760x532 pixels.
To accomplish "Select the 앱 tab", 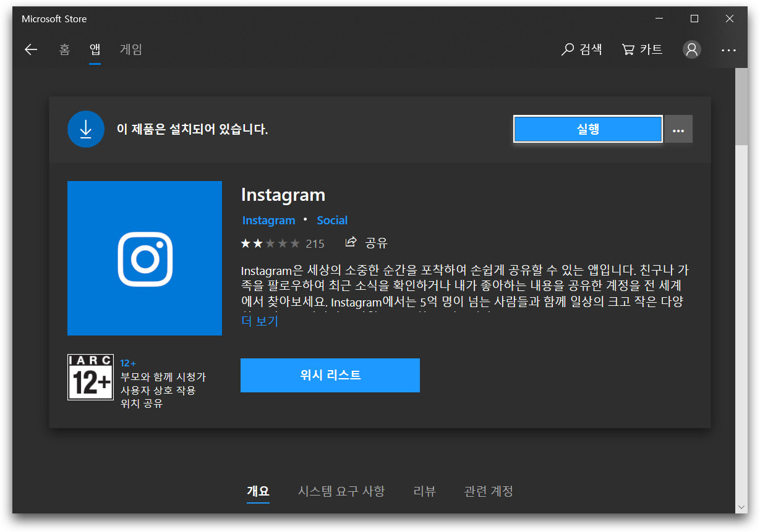I will tap(95, 49).
